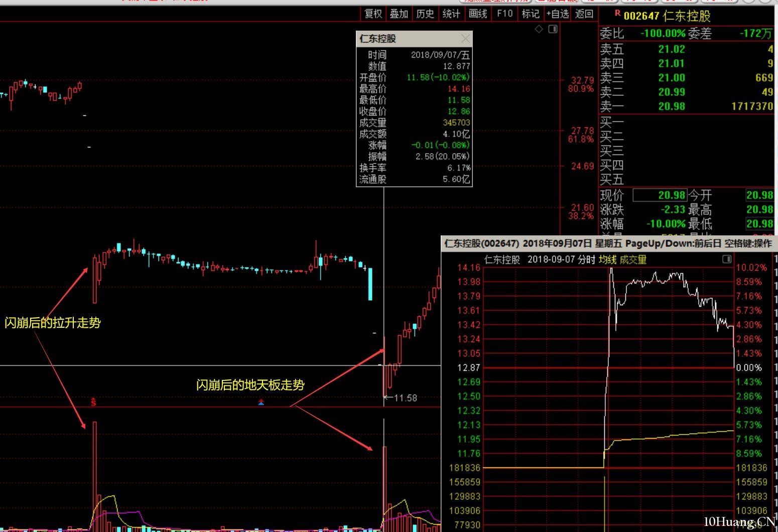Open the F10 company info page
The height and width of the screenshot is (532, 778).
(504, 14)
